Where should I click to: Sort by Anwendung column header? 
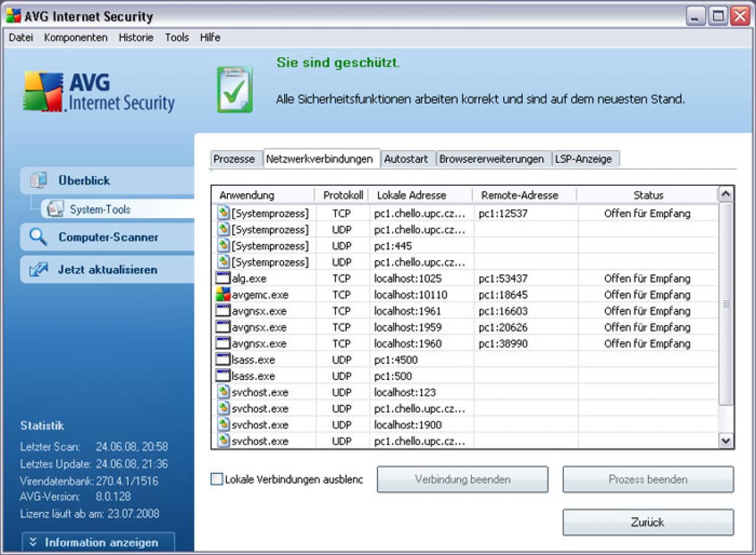tap(263, 195)
